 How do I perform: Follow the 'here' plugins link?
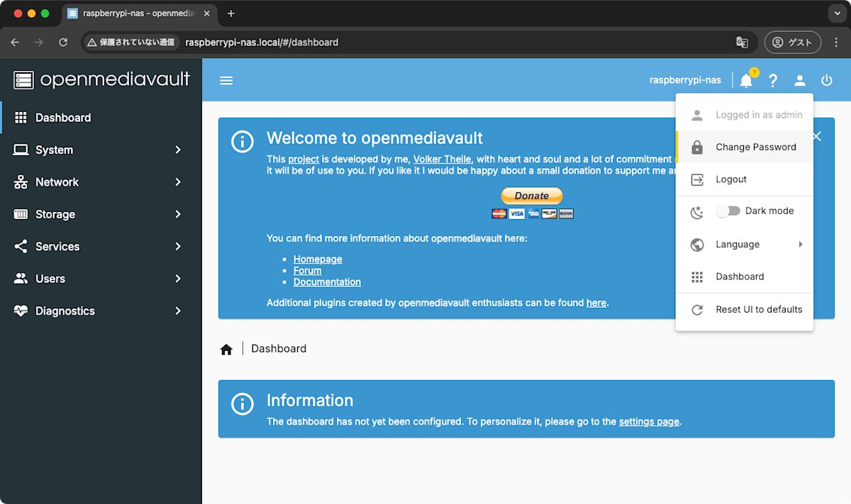pyautogui.click(x=596, y=303)
